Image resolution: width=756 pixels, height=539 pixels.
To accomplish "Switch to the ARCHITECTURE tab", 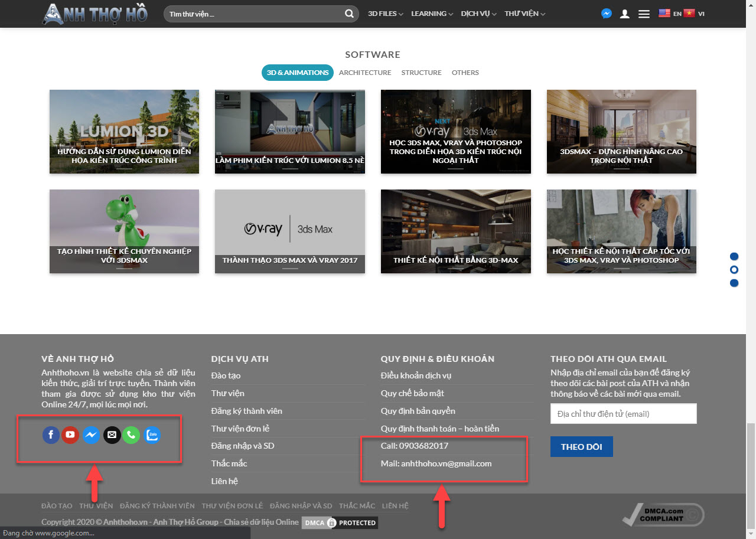I will pos(365,73).
